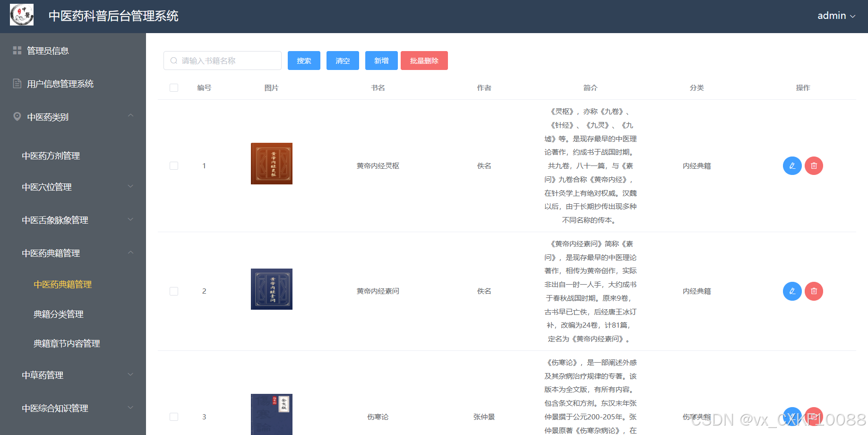
Task: Click the 图片 column header
Action: point(272,88)
